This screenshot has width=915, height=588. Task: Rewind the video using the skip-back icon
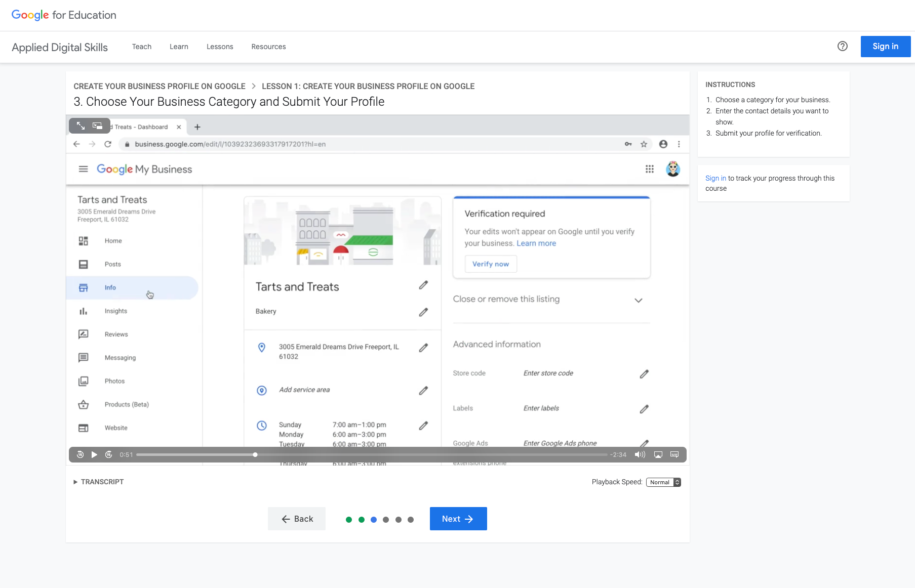coord(80,454)
